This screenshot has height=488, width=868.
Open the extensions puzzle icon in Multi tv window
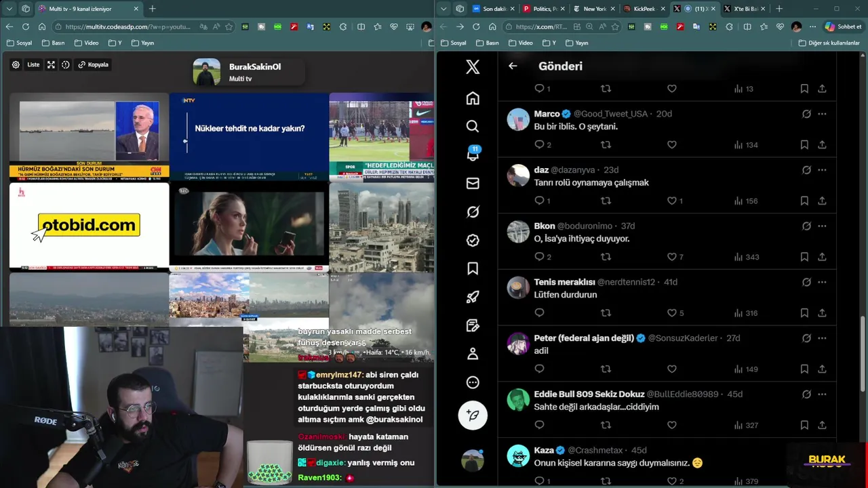pyautogui.click(x=343, y=26)
